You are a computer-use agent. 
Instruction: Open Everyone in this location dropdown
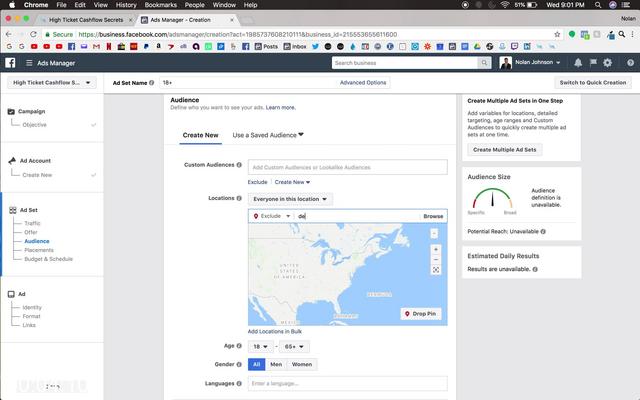click(x=290, y=199)
